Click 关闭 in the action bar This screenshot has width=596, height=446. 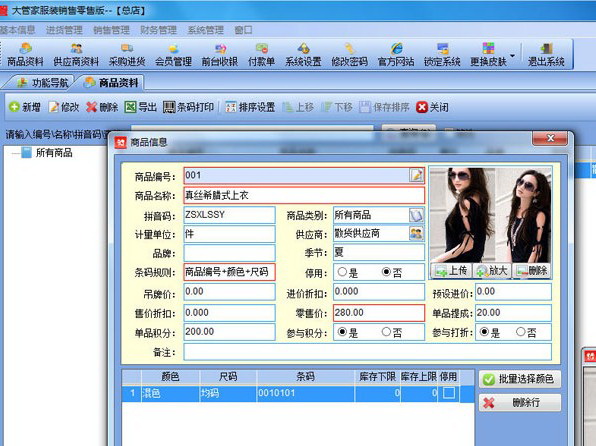pyautogui.click(x=432, y=107)
